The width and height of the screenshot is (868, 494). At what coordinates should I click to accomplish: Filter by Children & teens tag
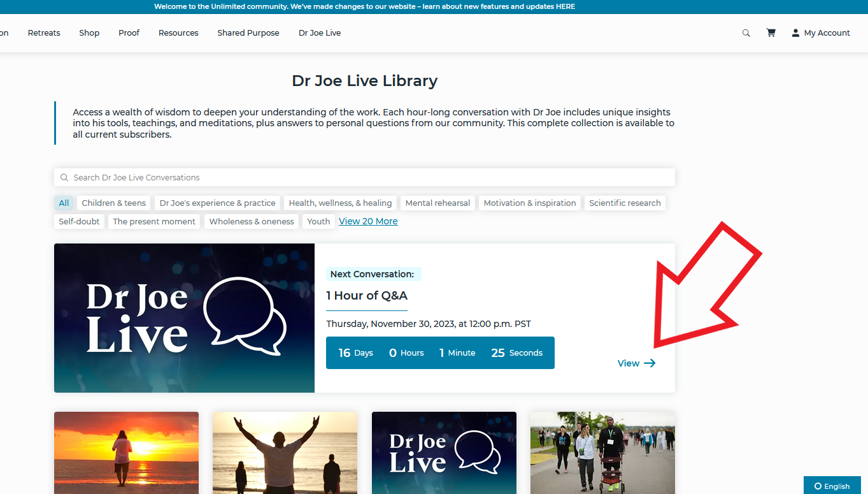[x=114, y=203]
